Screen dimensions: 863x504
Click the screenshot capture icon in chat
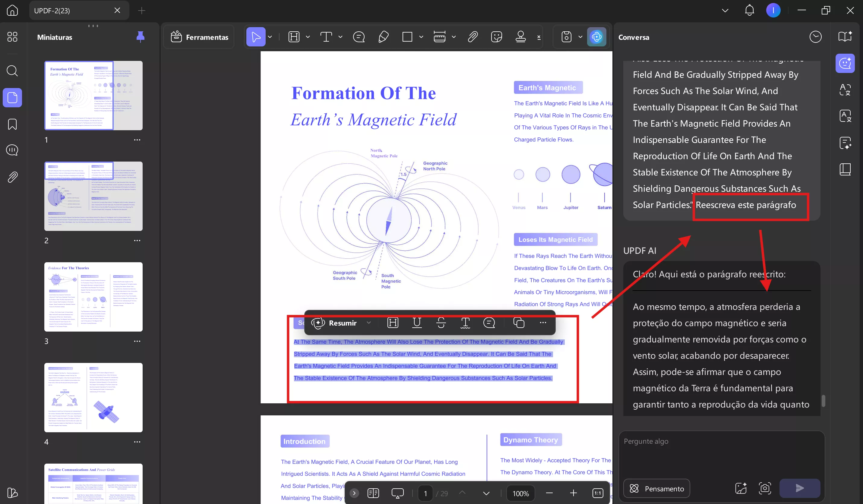click(x=765, y=488)
